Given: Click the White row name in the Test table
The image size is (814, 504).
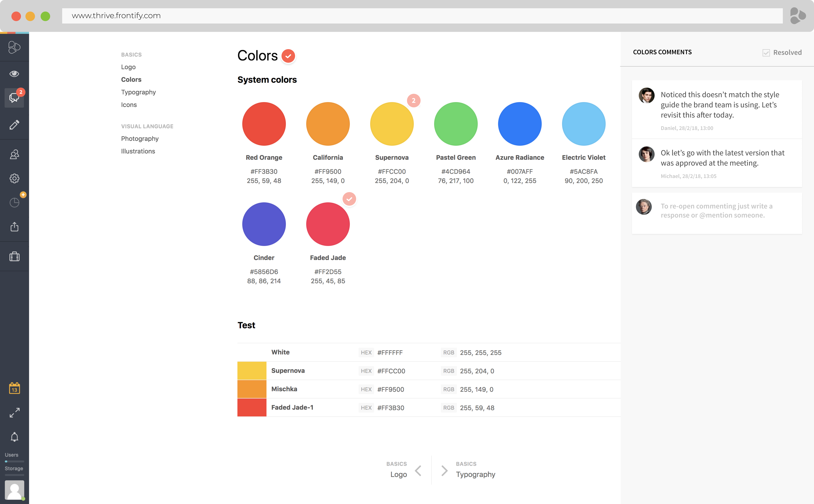Looking at the screenshot, I should [x=280, y=352].
